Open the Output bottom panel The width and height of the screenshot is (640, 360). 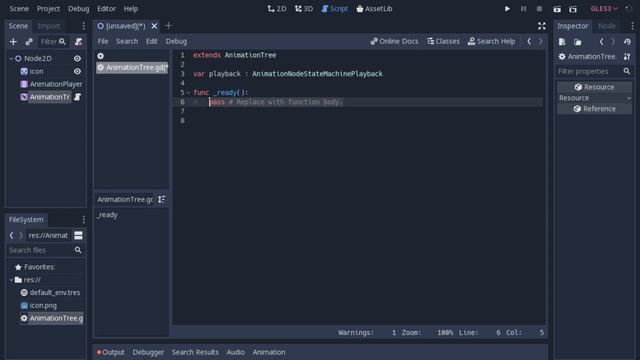pos(111,352)
